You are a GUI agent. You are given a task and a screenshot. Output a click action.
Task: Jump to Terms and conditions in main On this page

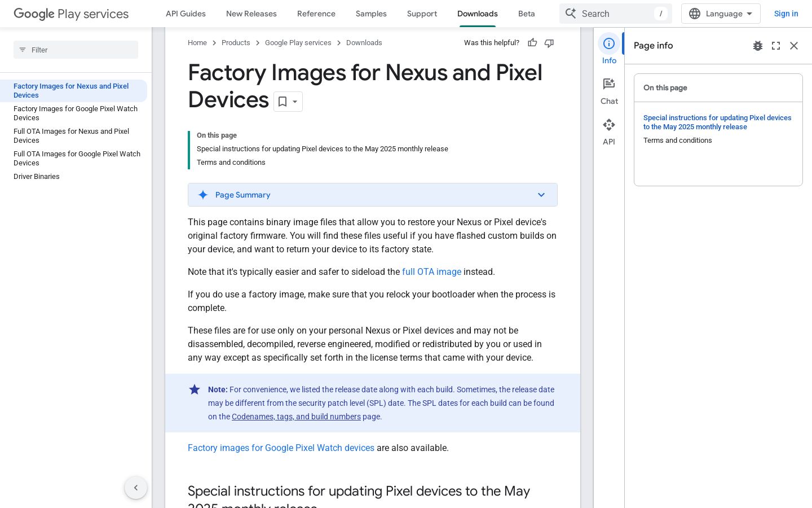point(231,163)
